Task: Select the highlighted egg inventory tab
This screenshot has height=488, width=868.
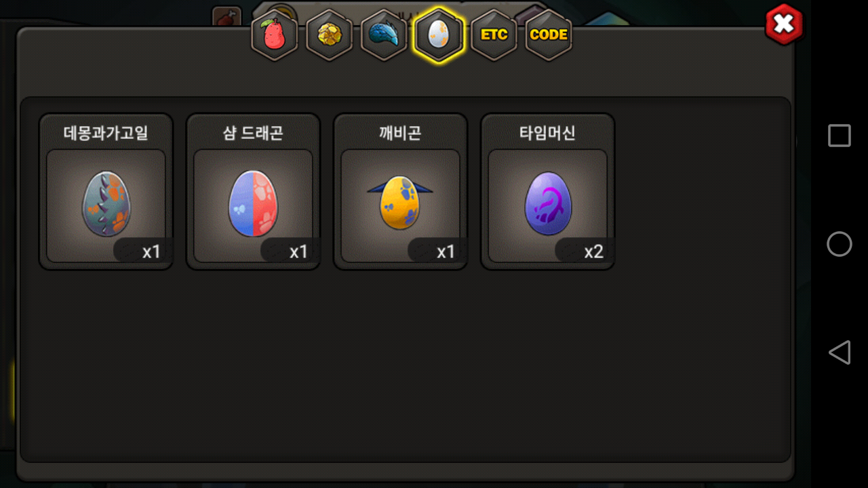Action: (x=439, y=35)
